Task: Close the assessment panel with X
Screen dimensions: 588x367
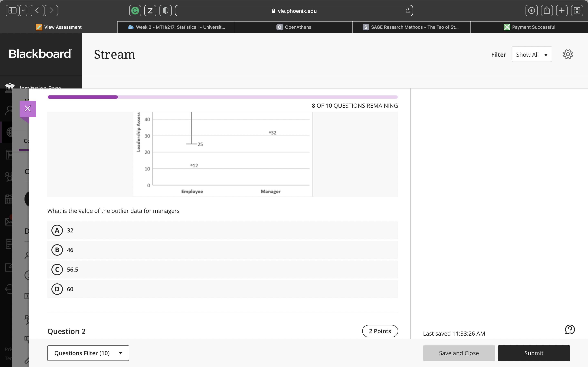Action: coord(28,108)
